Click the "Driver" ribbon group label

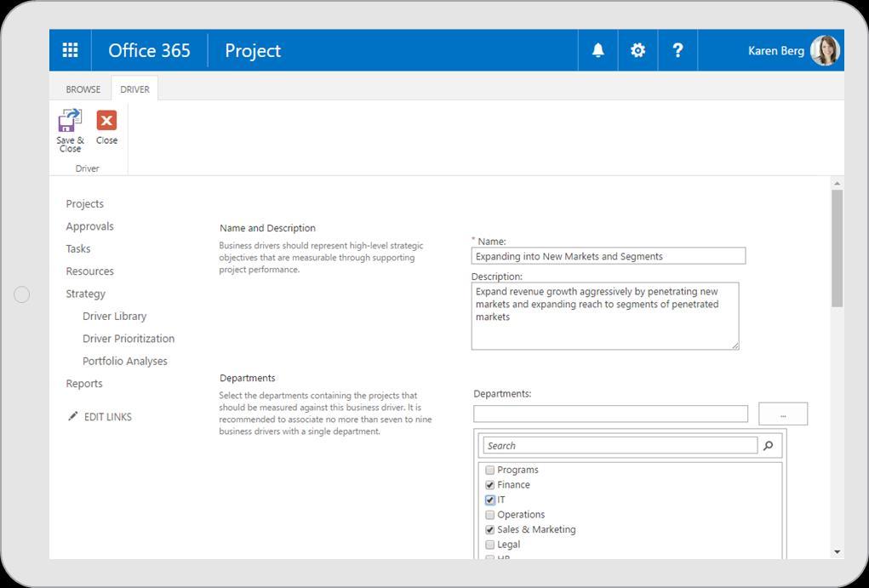(x=88, y=168)
